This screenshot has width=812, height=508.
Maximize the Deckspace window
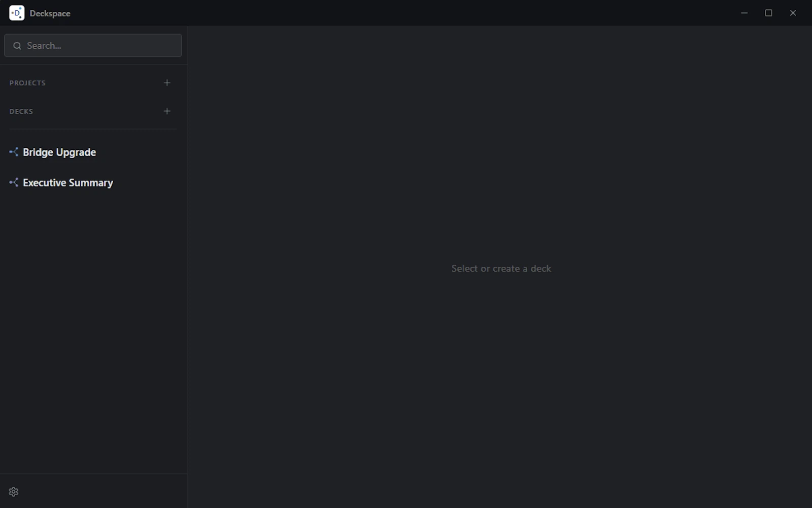pyautogui.click(x=768, y=13)
